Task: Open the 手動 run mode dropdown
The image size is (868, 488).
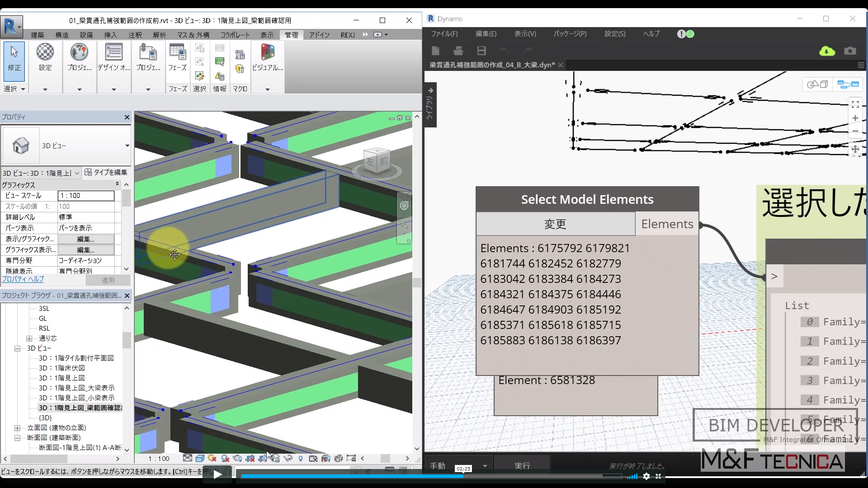Action: [x=485, y=466]
